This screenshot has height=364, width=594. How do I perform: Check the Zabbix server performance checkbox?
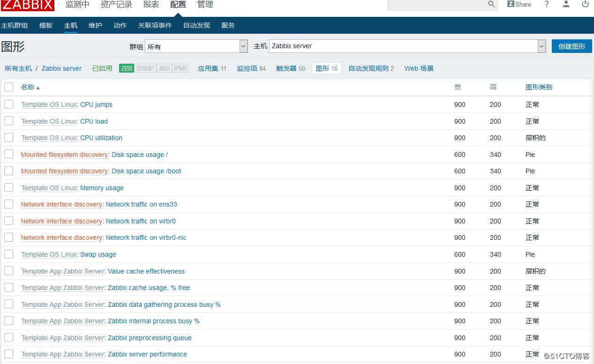pos(9,354)
